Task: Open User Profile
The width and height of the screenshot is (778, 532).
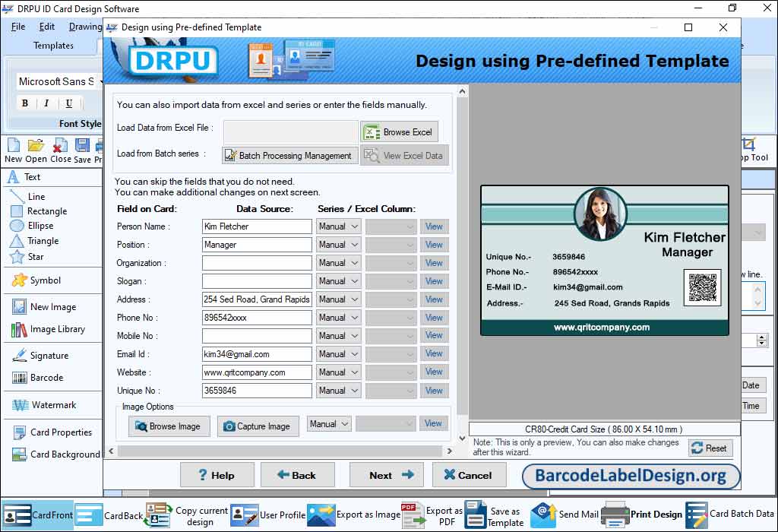Action: [268, 515]
